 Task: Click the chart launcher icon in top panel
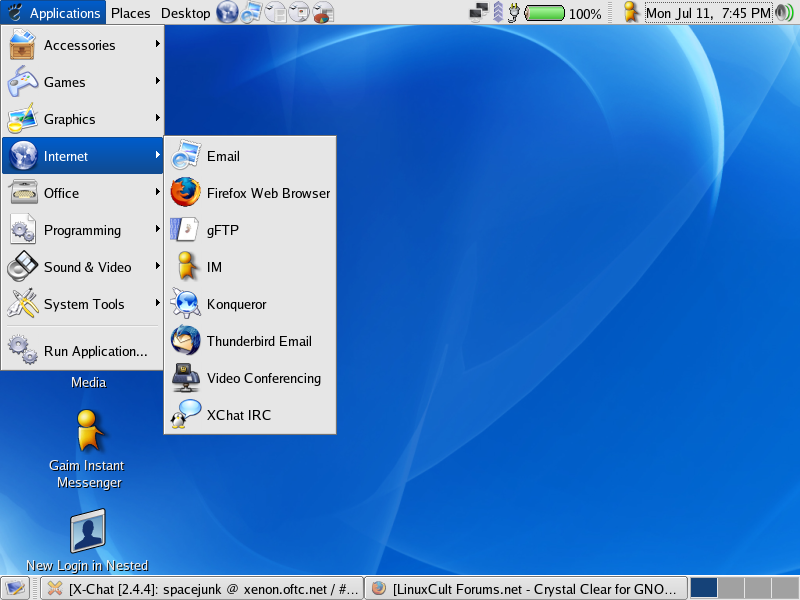tap(323, 12)
